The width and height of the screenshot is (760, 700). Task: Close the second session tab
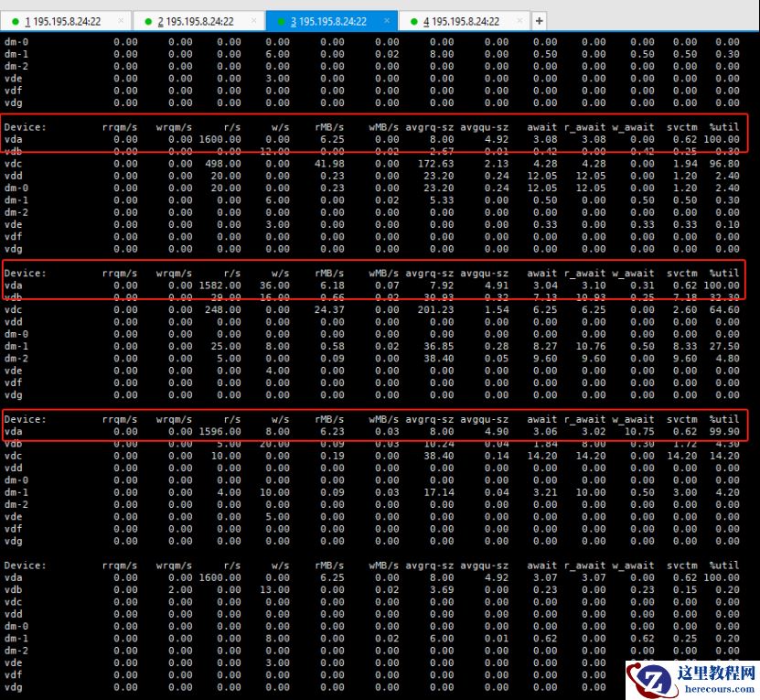click(x=253, y=21)
